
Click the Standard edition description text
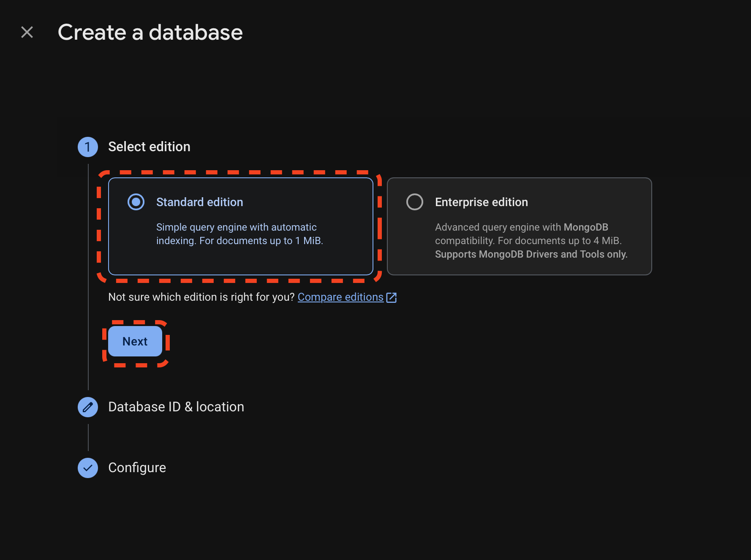pos(240,234)
